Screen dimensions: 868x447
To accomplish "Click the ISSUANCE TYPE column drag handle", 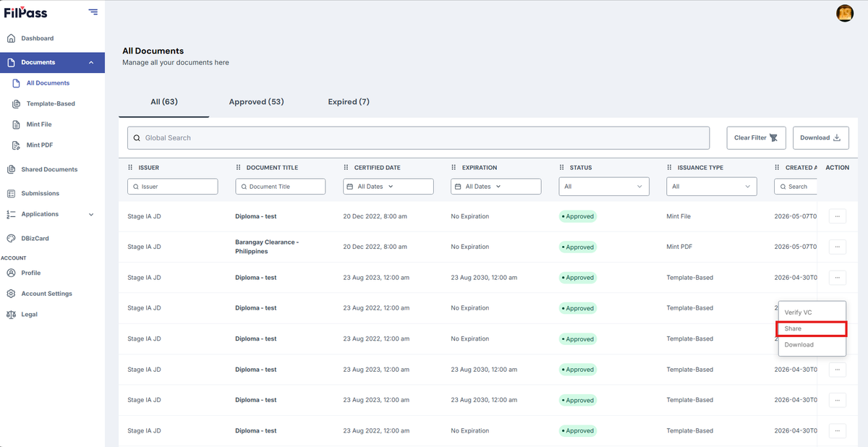I will click(x=670, y=167).
